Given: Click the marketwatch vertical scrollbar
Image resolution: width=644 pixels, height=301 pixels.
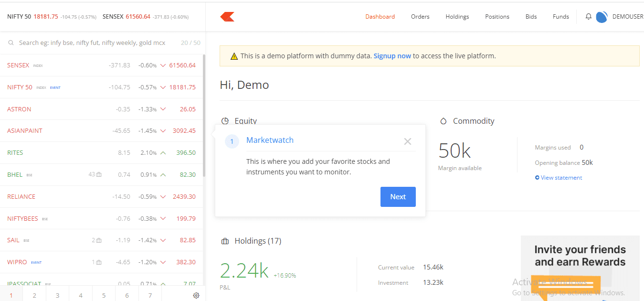Looking at the screenshot, I should (x=204, y=115).
